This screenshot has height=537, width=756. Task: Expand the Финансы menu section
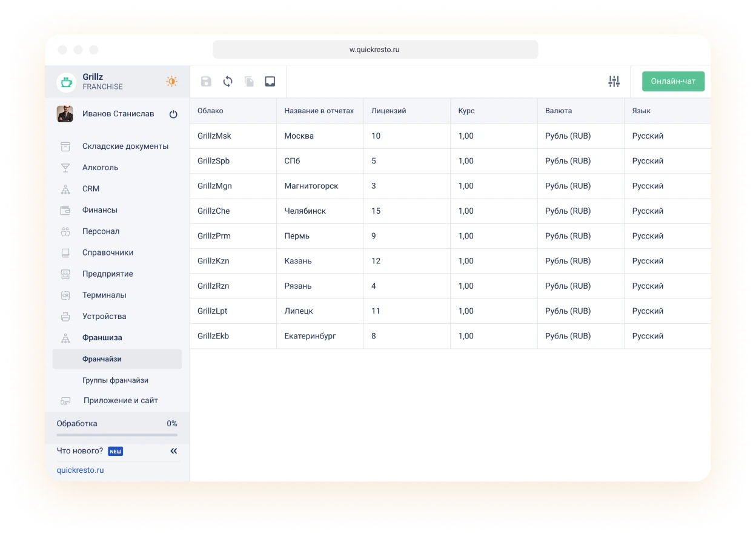coord(100,210)
